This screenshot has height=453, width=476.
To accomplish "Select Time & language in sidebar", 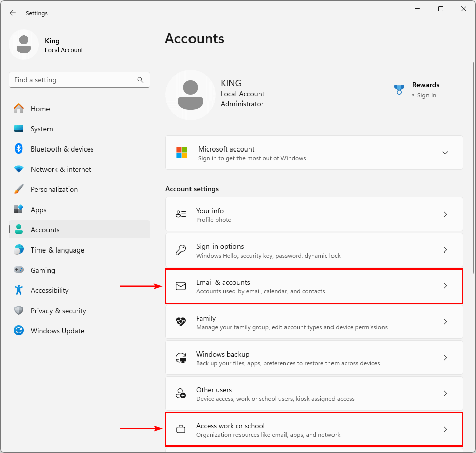I will (x=57, y=250).
